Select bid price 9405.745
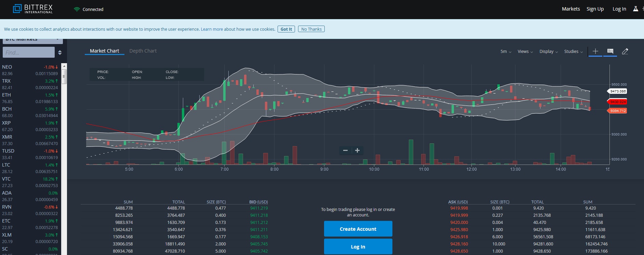The height and width of the screenshot is (255, 644). [x=259, y=244]
